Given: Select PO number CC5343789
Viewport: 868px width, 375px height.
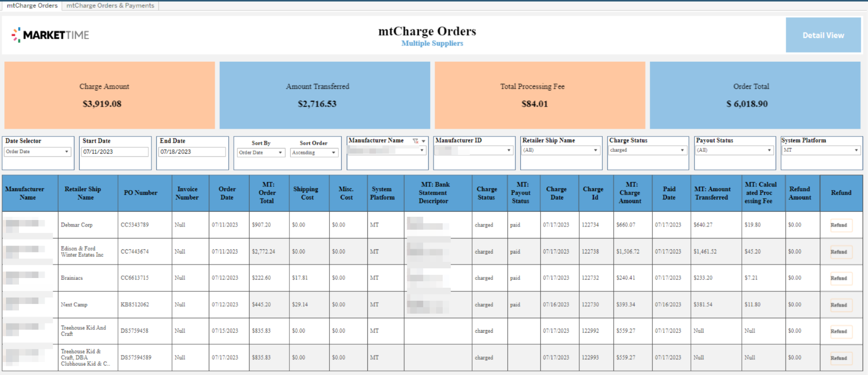Looking at the screenshot, I should (135, 225).
